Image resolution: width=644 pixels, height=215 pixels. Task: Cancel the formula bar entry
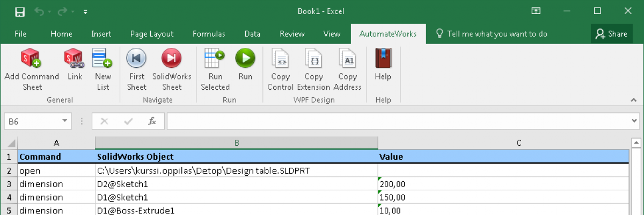[104, 121]
